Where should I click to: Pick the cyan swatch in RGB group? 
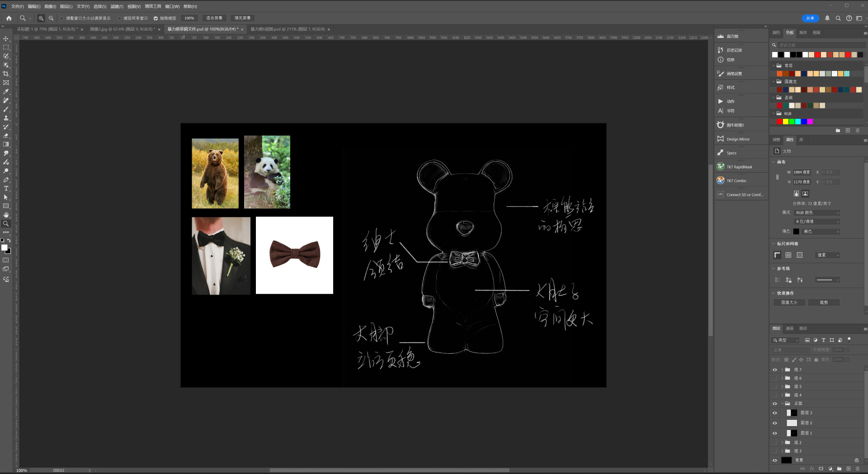point(798,122)
